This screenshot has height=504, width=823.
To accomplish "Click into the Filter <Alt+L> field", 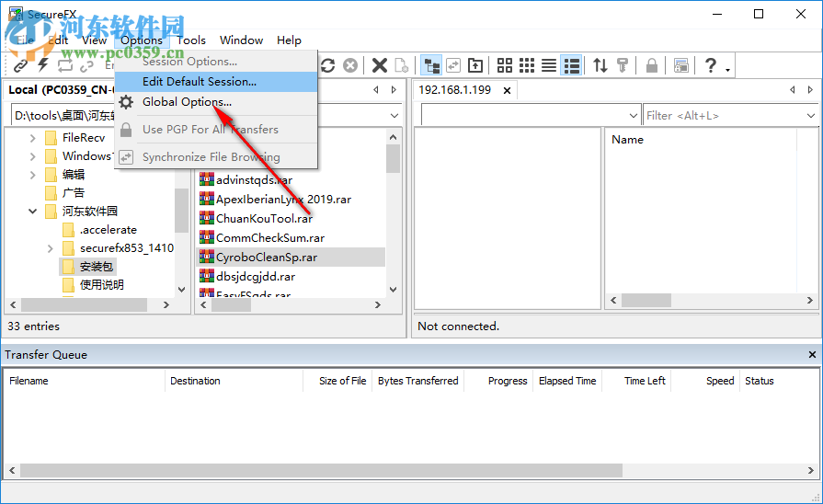I will pyautogui.click(x=724, y=116).
